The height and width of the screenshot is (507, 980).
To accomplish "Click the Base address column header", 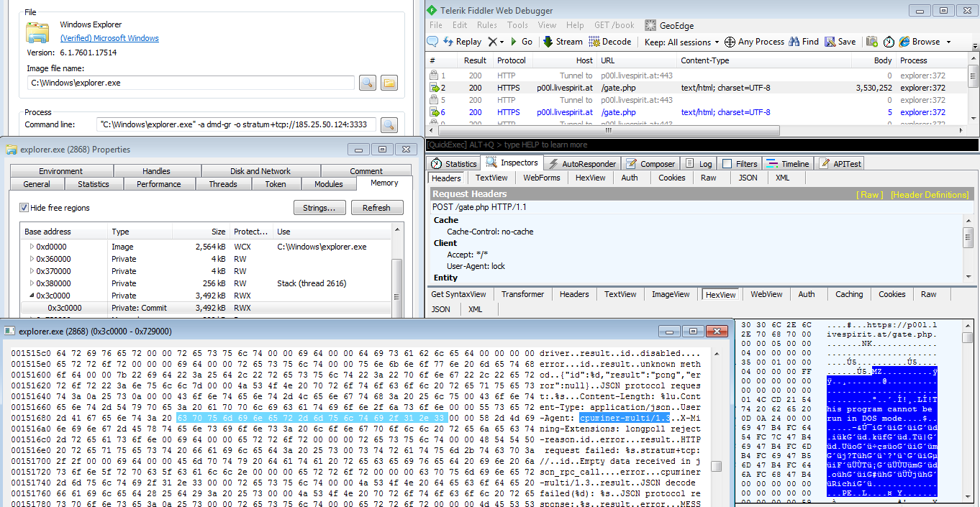I will pos(64,232).
